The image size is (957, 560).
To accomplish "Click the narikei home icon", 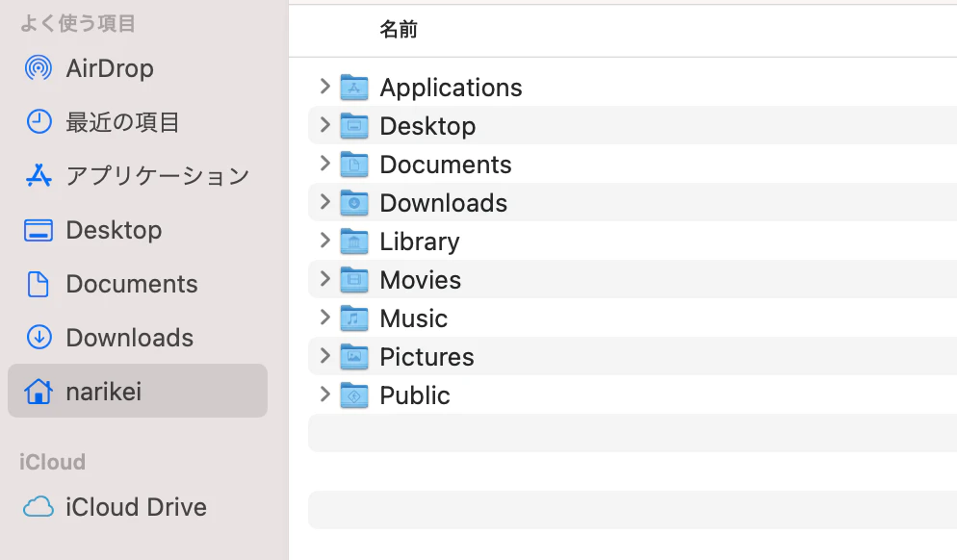I will tap(39, 391).
